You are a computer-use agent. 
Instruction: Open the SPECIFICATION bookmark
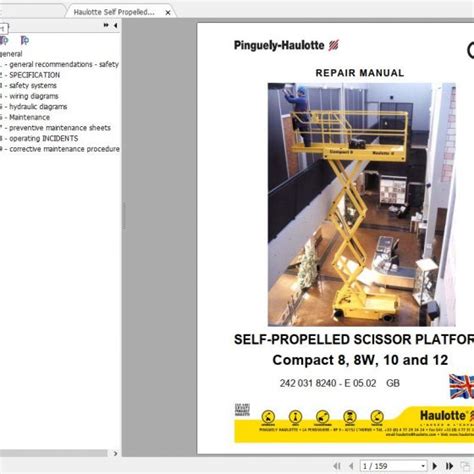coord(34,75)
